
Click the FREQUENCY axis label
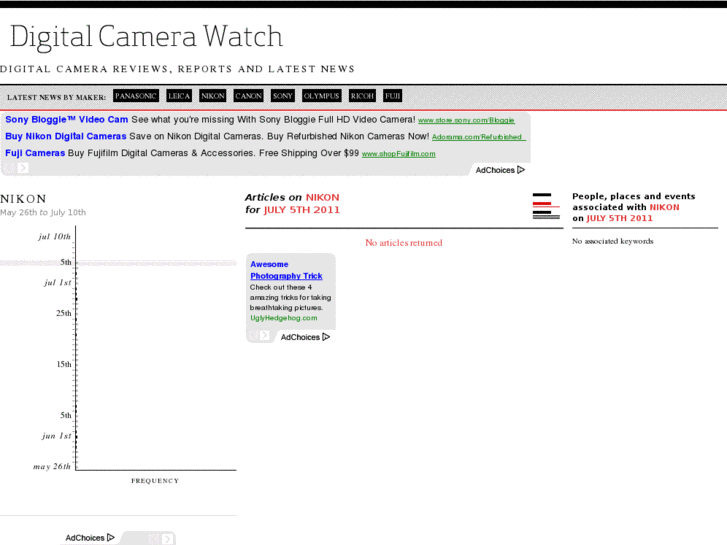click(155, 481)
